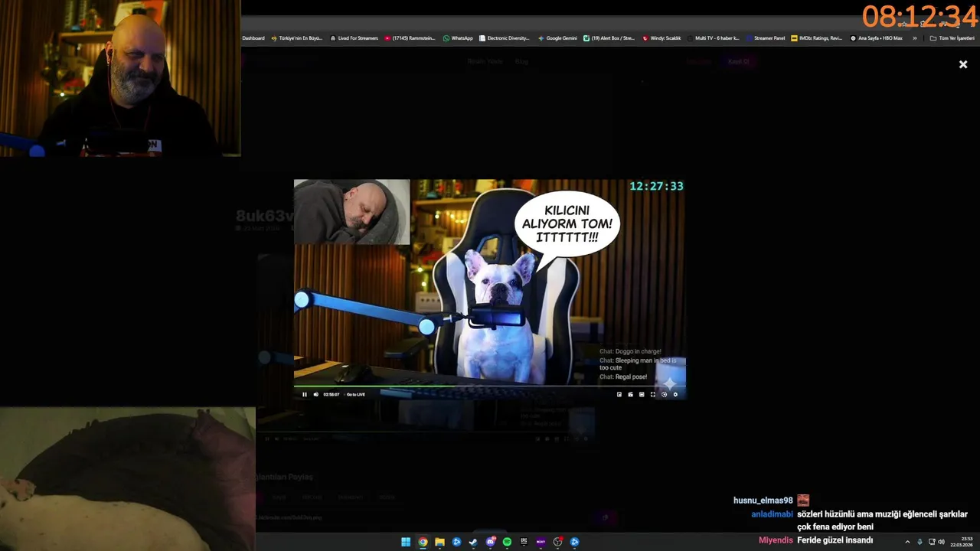Screen dimensions: 980x551
Task: Open the blue arrow app after File Explorer
Action: point(456,542)
